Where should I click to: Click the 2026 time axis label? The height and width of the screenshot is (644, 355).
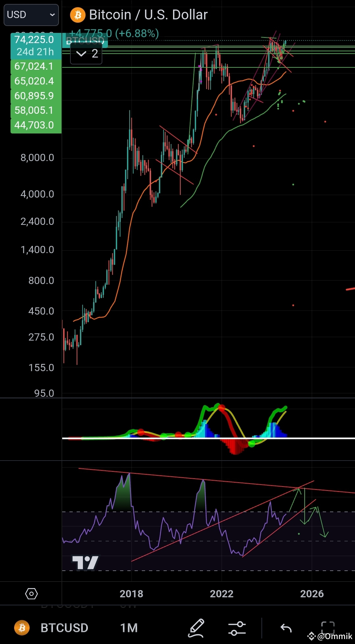312,594
